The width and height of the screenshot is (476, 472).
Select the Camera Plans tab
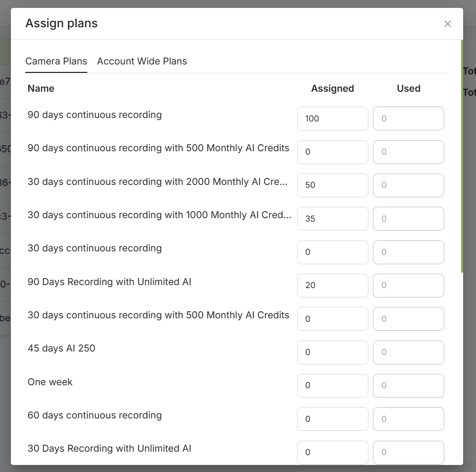pos(56,61)
